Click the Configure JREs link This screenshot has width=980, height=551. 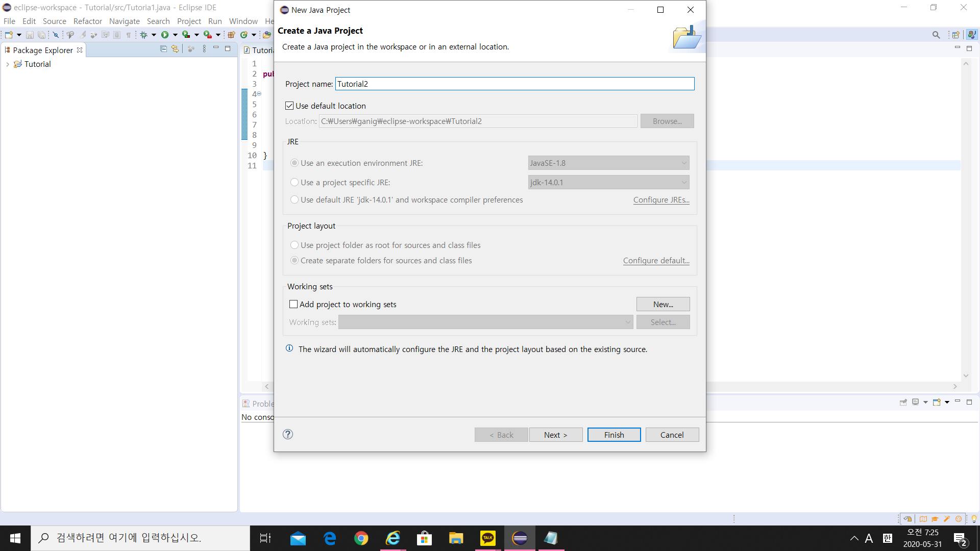tap(661, 200)
